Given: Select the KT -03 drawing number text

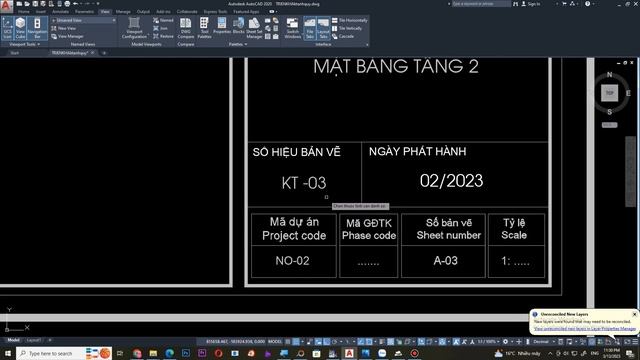Looking at the screenshot, I should pos(304,183).
